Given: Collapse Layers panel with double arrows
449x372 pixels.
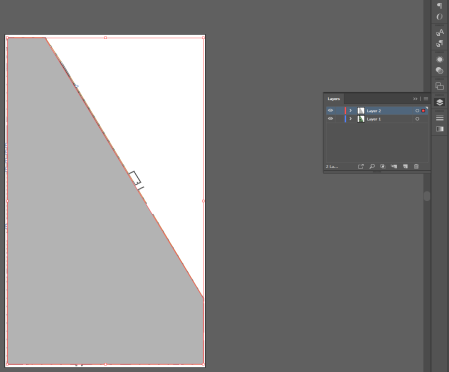Looking at the screenshot, I should [415, 99].
